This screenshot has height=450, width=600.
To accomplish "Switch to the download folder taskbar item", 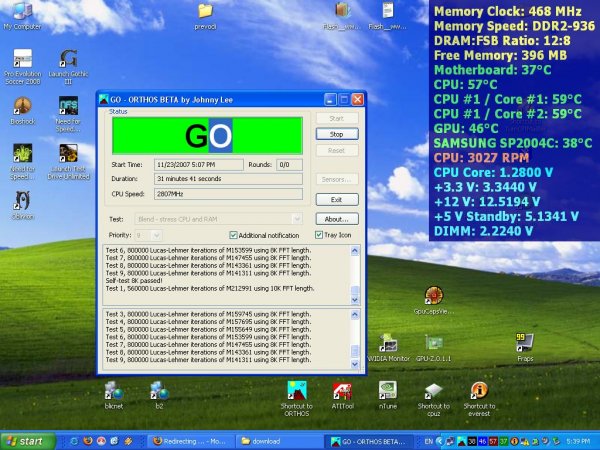I will click(279, 441).
